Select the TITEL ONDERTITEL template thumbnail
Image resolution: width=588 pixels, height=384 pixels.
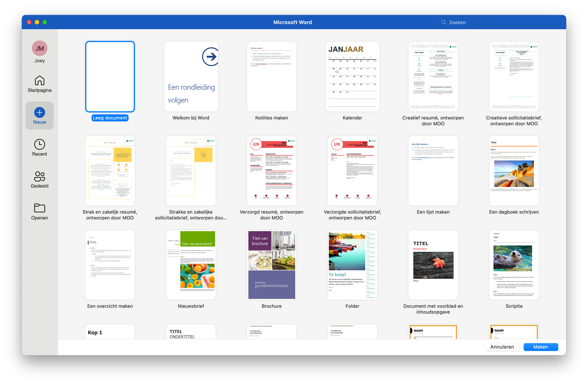click(x=191, y=332)
